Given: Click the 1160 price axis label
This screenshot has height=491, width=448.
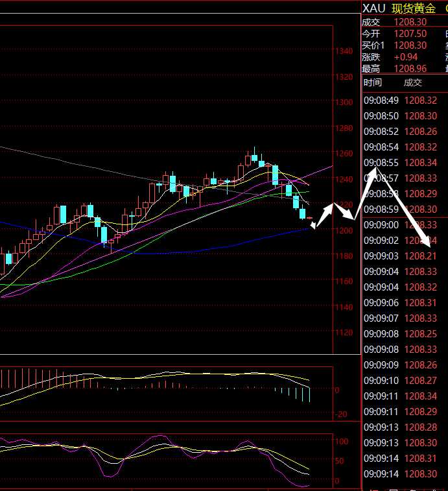Looking at the screenshot, I should click(344, 281).
